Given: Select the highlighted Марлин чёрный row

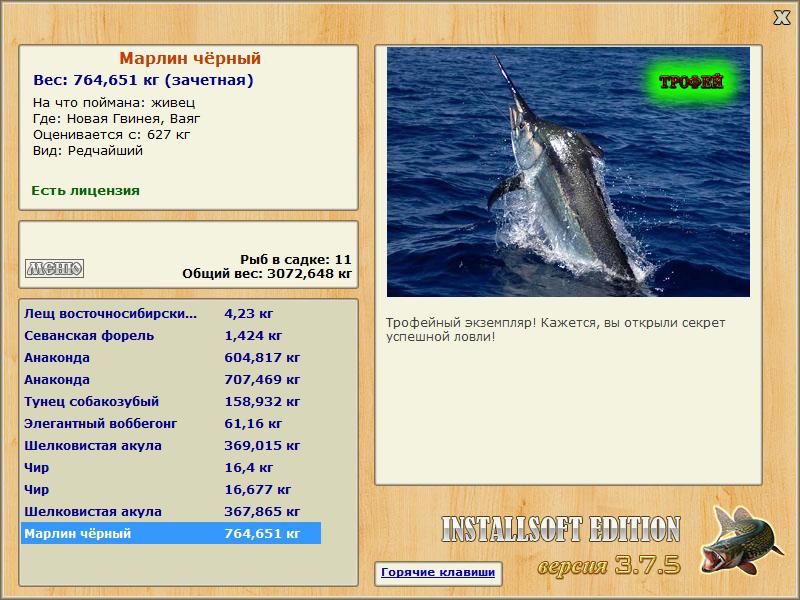Looking at the screenshot, I should click(x=171, y=533).
